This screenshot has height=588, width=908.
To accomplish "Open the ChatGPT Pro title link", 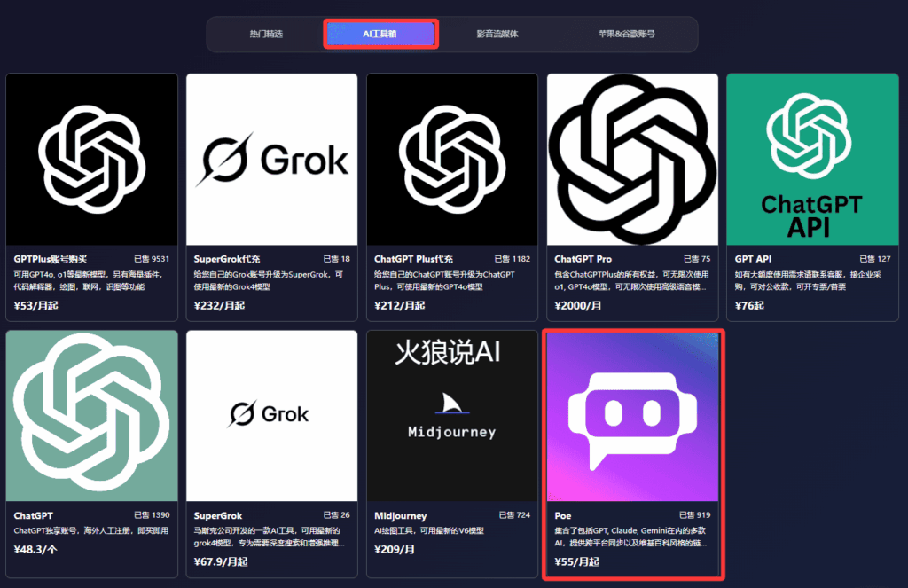I will pyautogui.click(x=583, y=259).
